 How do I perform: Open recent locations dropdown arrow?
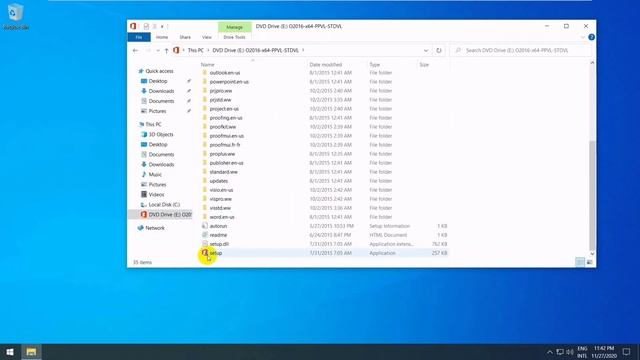coord(158,51)
